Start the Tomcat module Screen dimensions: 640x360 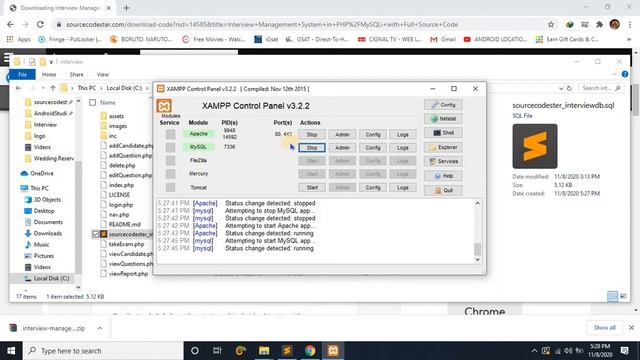pos(312,187)
